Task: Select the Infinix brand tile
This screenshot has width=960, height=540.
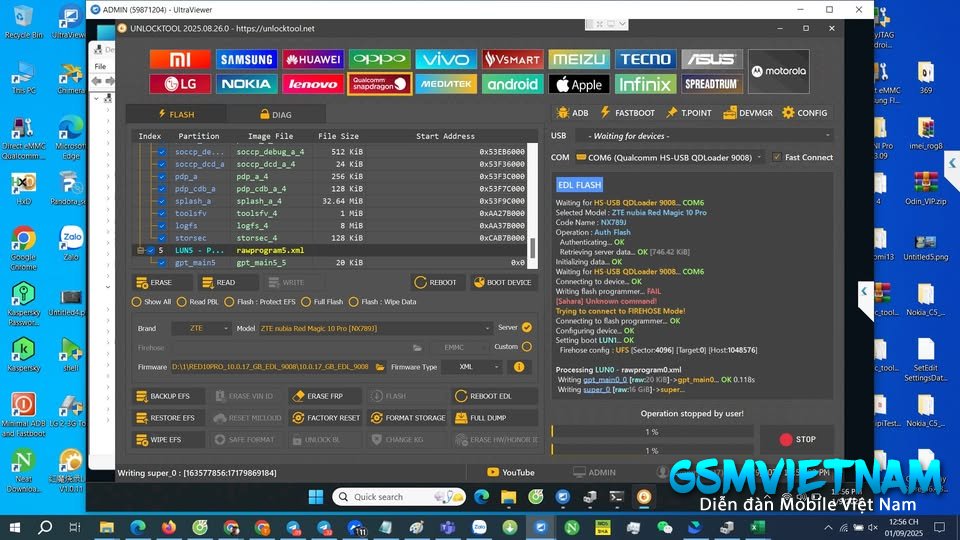Action: pyautogui.click(x=645, y=84)
